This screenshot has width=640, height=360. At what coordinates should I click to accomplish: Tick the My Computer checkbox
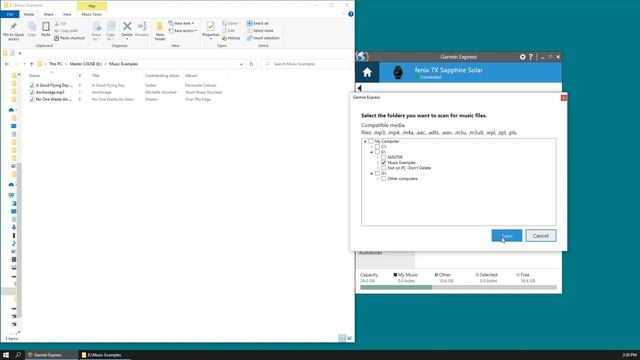371,141
